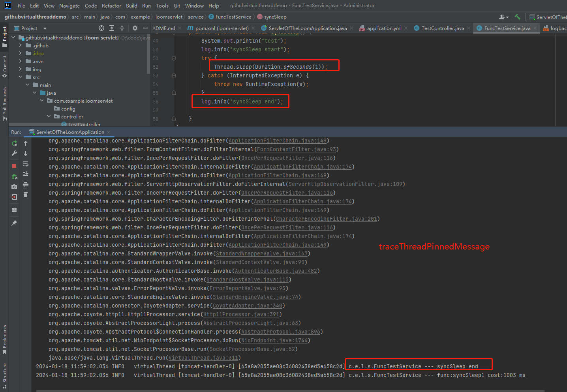This screenshot has width=567, height=392.
Task: Open the Refactor menu
Action: (x=111, y=6)
